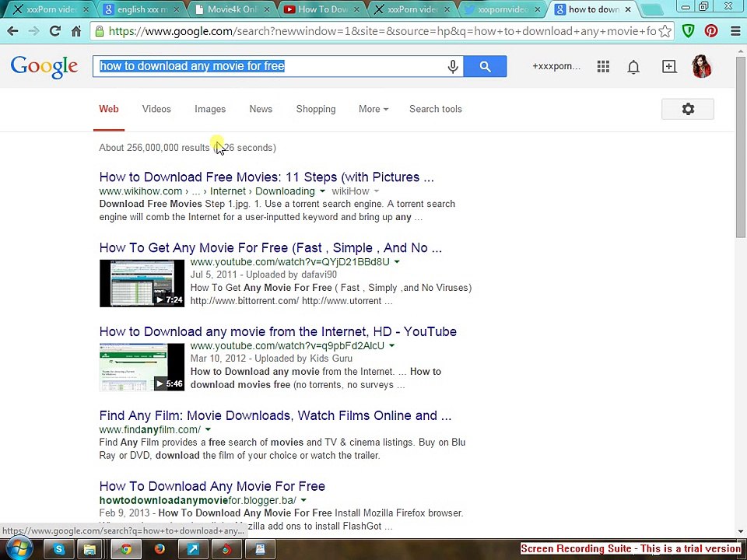Click the page vertical scrollbar thumb
The width and height of the screenshot is (747, 560).
[x=741, y=148]
